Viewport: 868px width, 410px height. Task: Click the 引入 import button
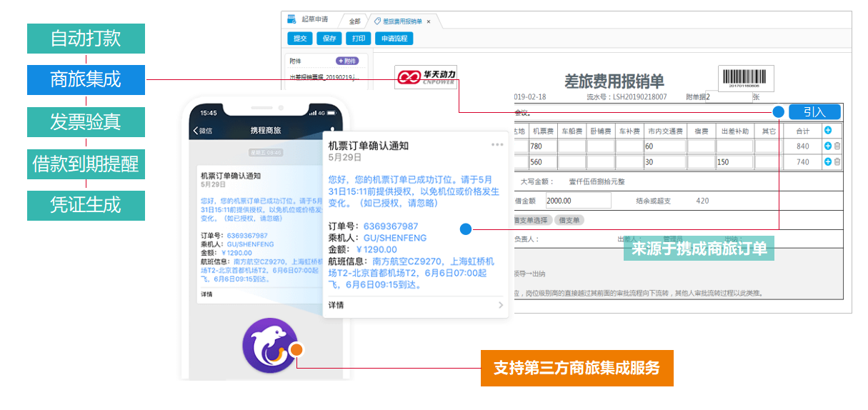coord(814,112)
